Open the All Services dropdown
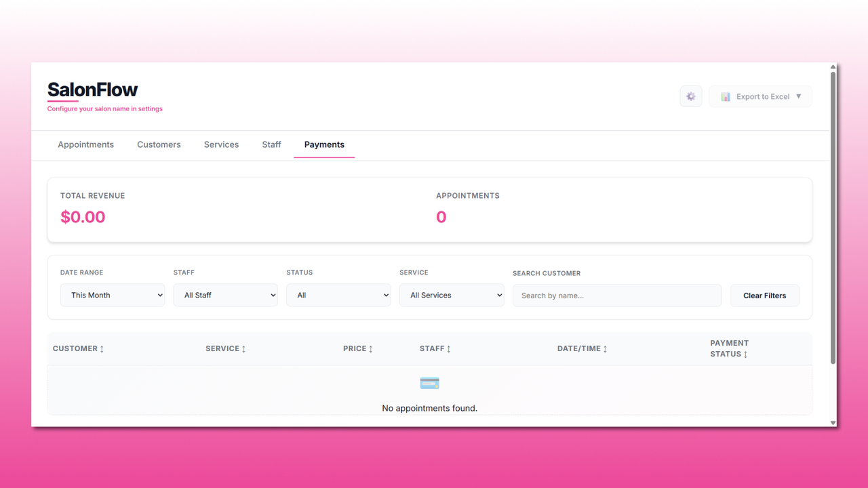This screenshot has width=868, height=488. [452, 295]
